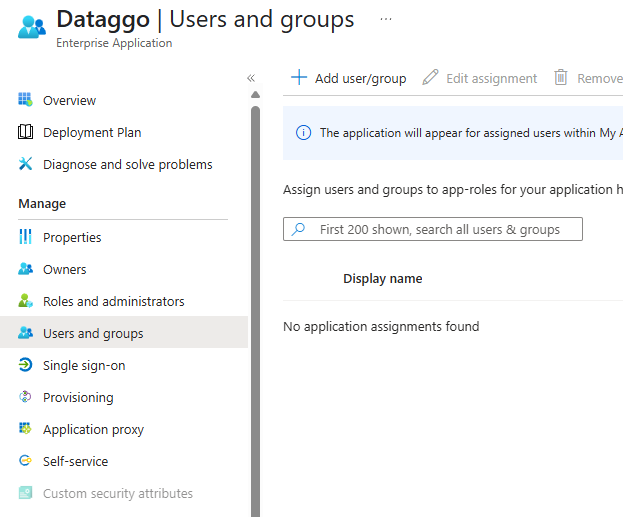Click the 'Enterprise Application' subtitle

(x=114, y=43)
